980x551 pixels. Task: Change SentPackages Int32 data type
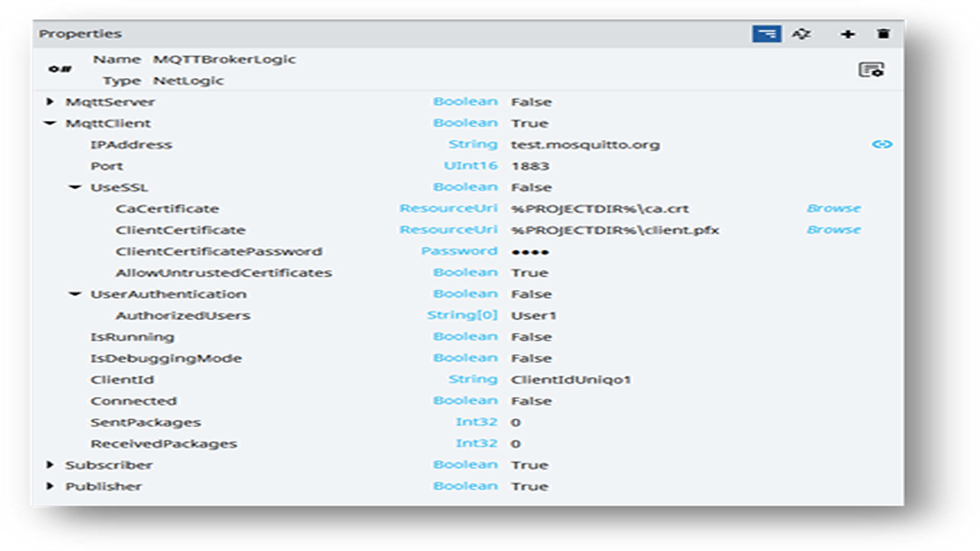click(x=477, y=422)
